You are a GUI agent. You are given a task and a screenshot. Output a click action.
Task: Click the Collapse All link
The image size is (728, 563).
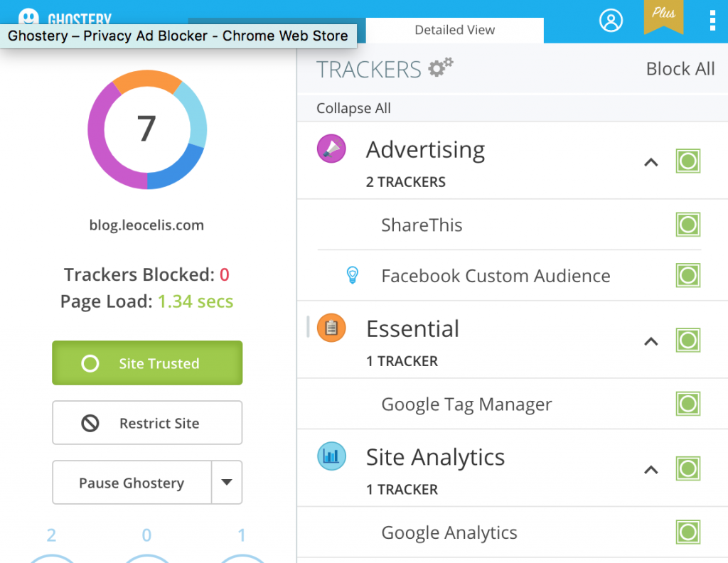point(353,108)
